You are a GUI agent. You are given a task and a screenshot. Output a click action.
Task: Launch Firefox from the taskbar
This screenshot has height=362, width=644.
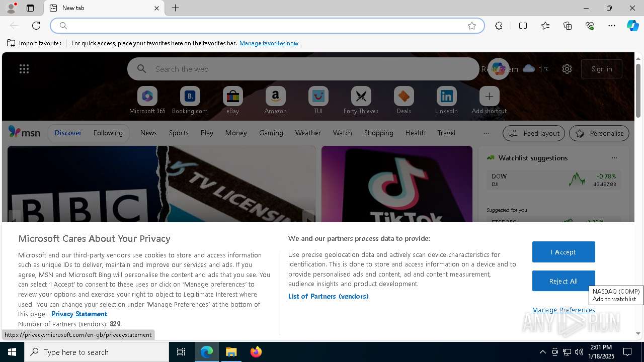click(x=256, y=352)
